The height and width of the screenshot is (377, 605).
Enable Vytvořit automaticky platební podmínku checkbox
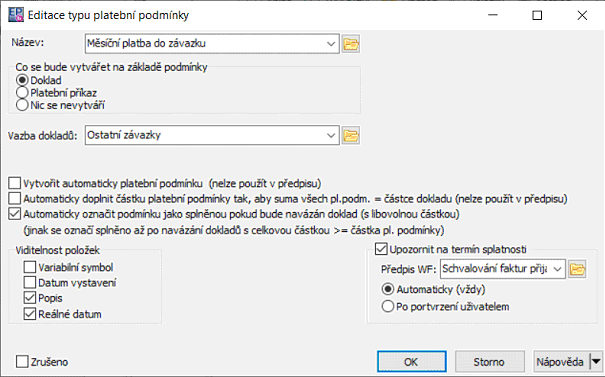tap(15, 183)
